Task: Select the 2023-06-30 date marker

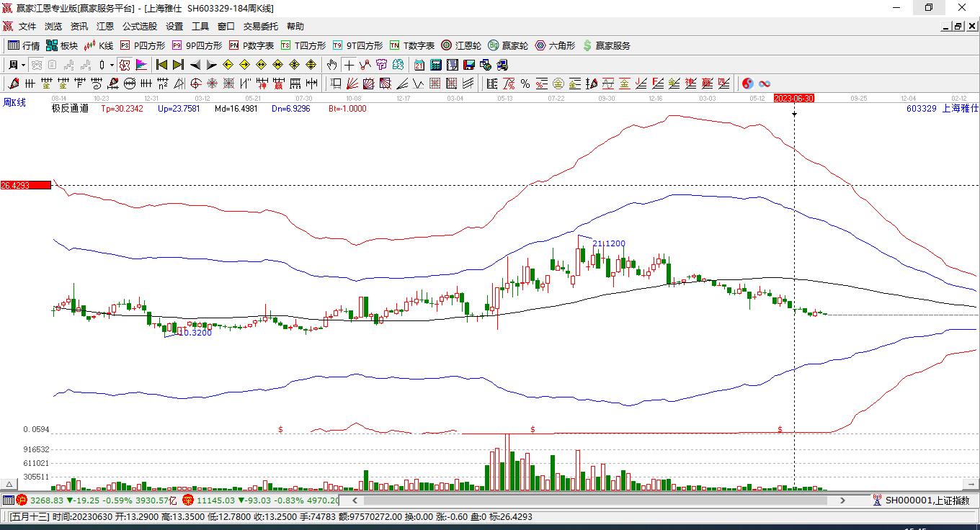Action: click(x=793, y=98)
